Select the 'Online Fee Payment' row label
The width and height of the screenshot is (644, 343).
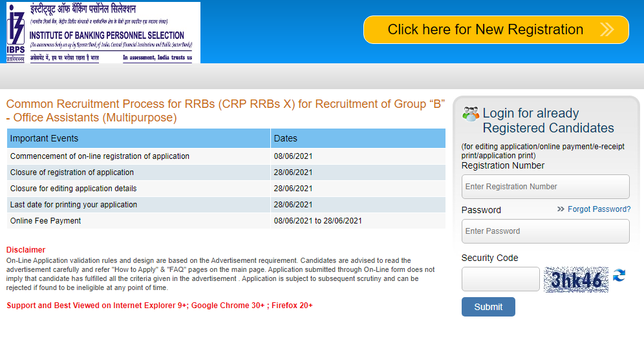click(x=46, y=221)
